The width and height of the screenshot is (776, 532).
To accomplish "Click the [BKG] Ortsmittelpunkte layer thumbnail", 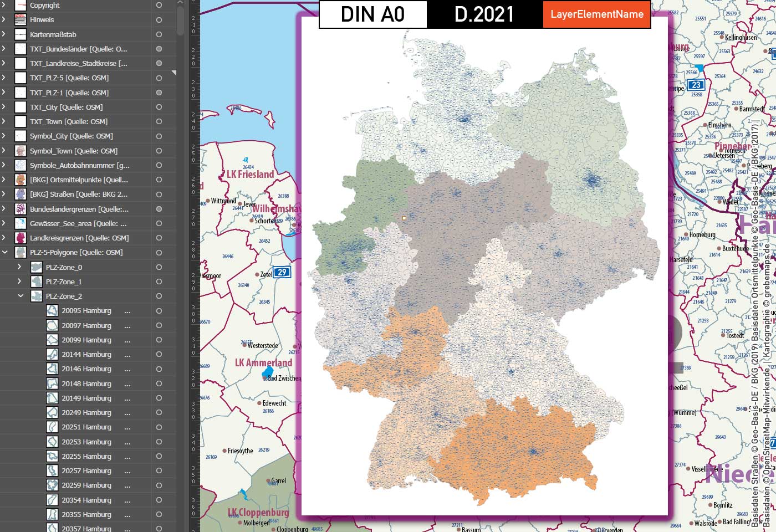I will (x=19, y=180).
